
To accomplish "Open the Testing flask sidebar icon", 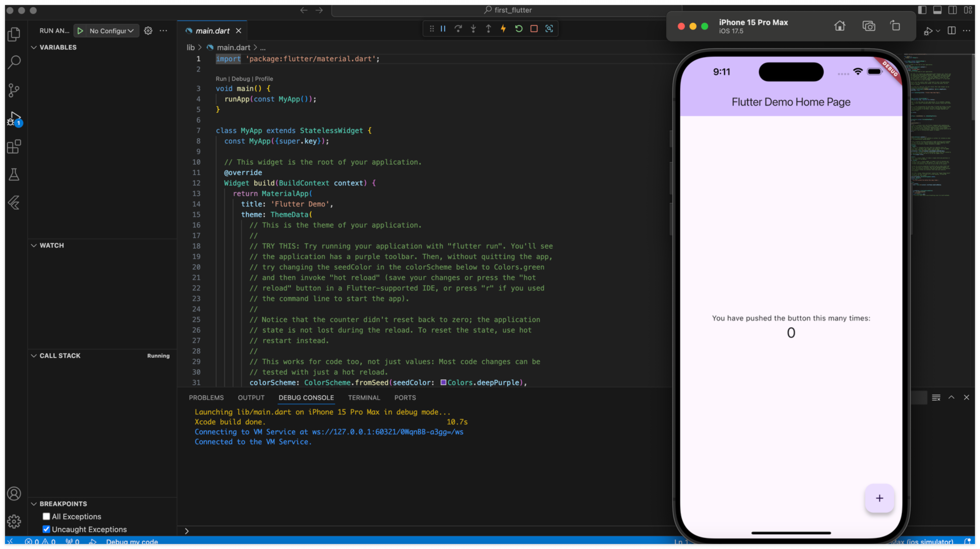I will click(x=14, y=175).
